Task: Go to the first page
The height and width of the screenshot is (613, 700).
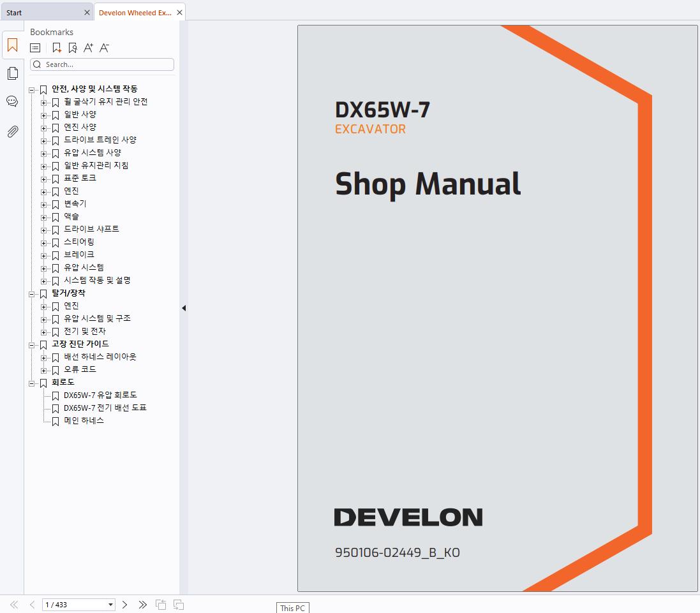Action: tap(14, 605)
